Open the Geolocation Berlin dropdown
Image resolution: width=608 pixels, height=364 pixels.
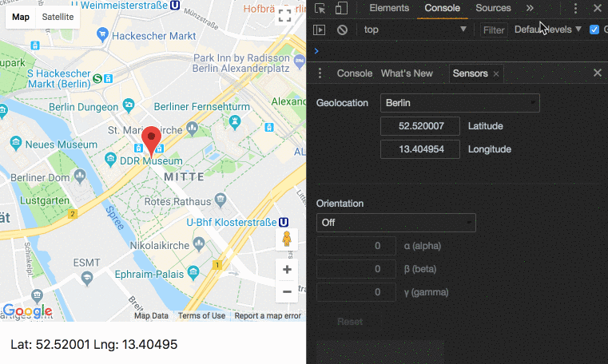(460, 103)
